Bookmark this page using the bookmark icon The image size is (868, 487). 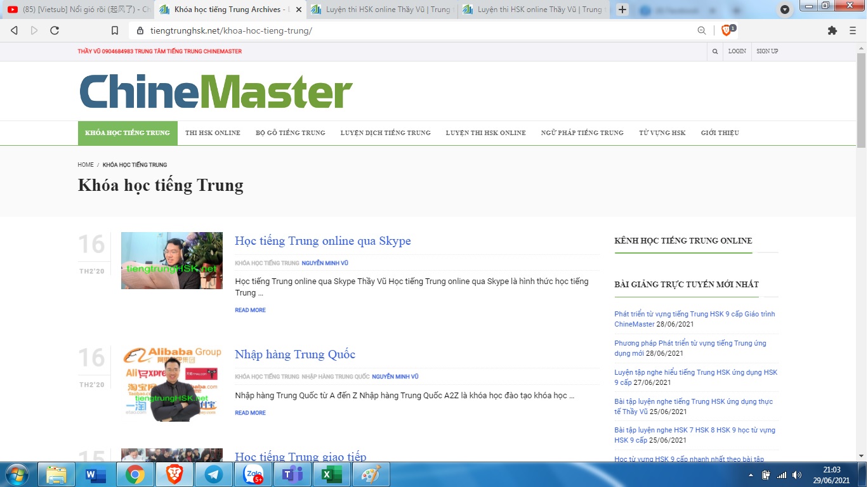(x=115, y=30)
